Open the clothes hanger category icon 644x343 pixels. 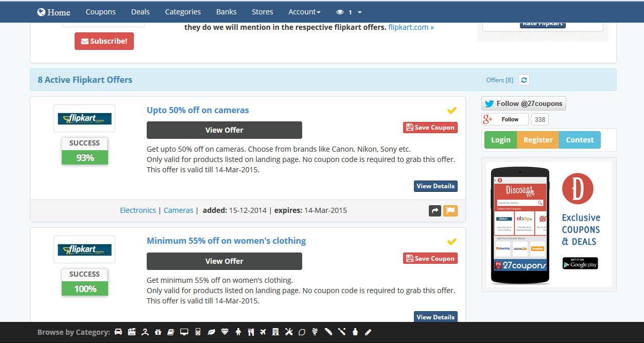pos(145,332)
